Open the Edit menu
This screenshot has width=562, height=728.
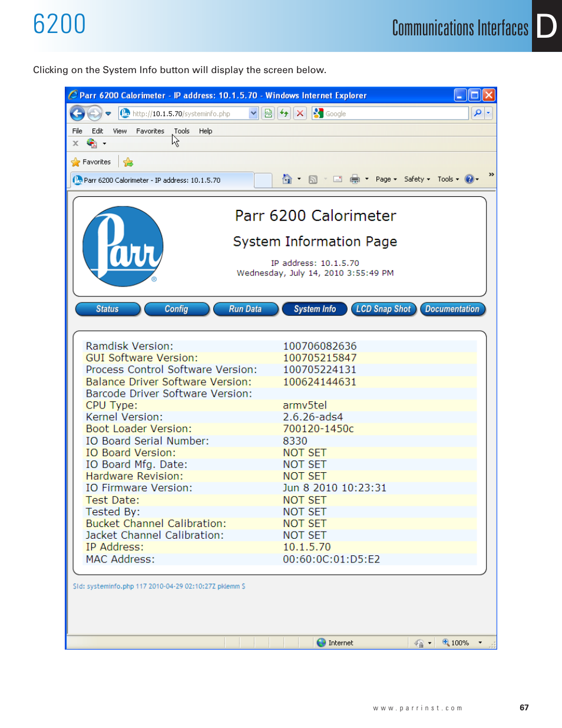pyautogui.click(x=97, y=131)
